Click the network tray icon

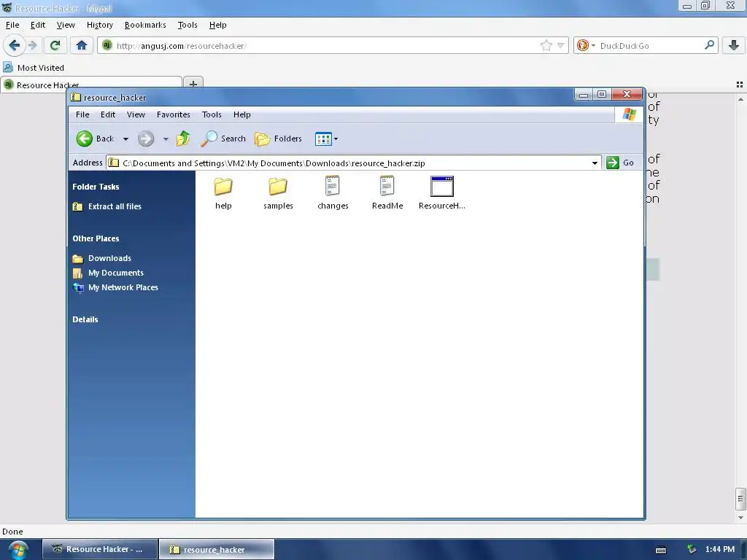pyautogui.click(x=692, y=550)
